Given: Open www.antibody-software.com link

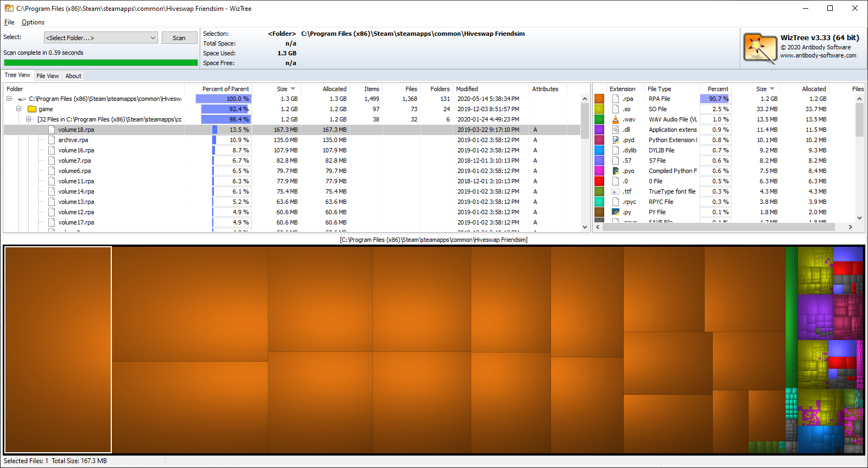Looking at the screenshot, I should [x=818, y=55].
